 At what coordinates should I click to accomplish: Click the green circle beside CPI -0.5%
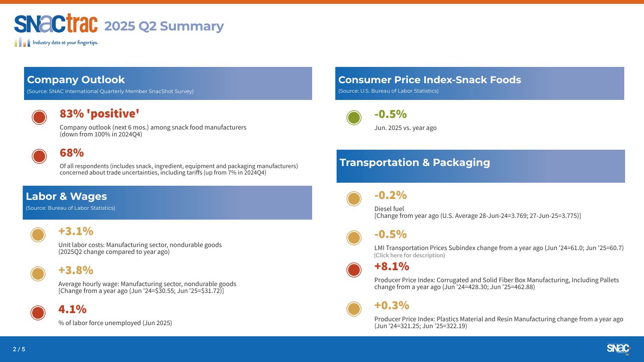click(354, 118)
